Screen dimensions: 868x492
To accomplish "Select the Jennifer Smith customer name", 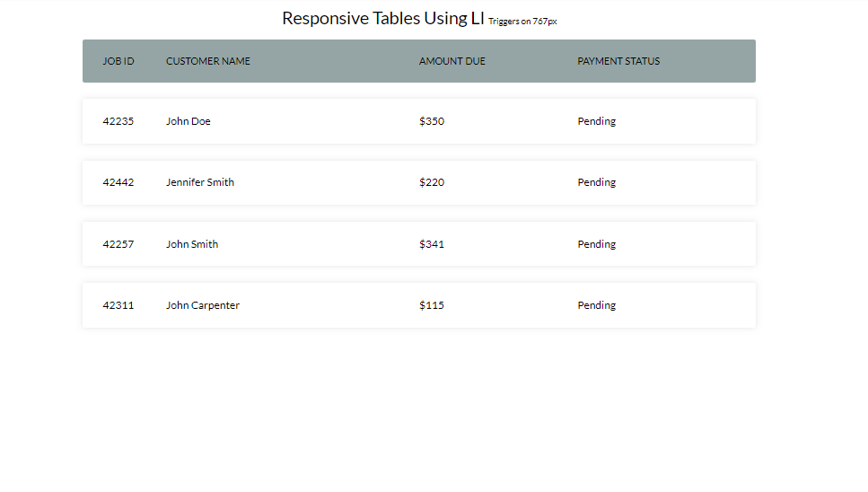I will [x=200, y=182].
